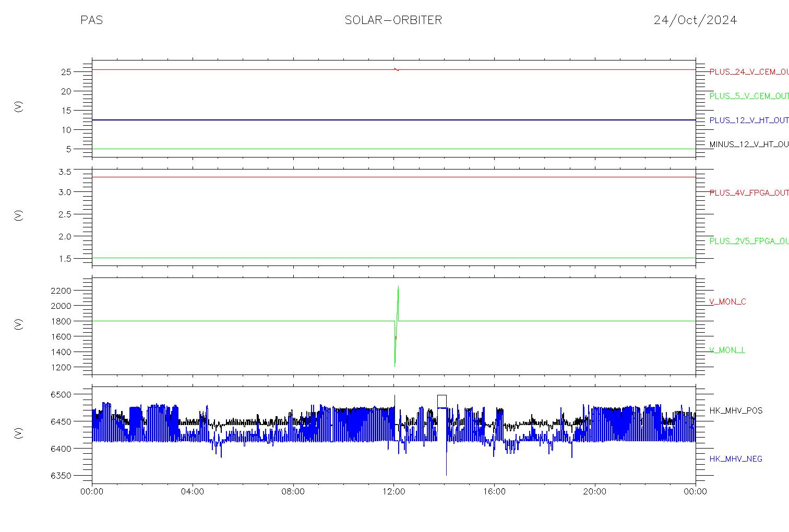Click the green V_MON_L spike peak near 12:00
This screenshot has height=532, width=789.
click(398, 287)
